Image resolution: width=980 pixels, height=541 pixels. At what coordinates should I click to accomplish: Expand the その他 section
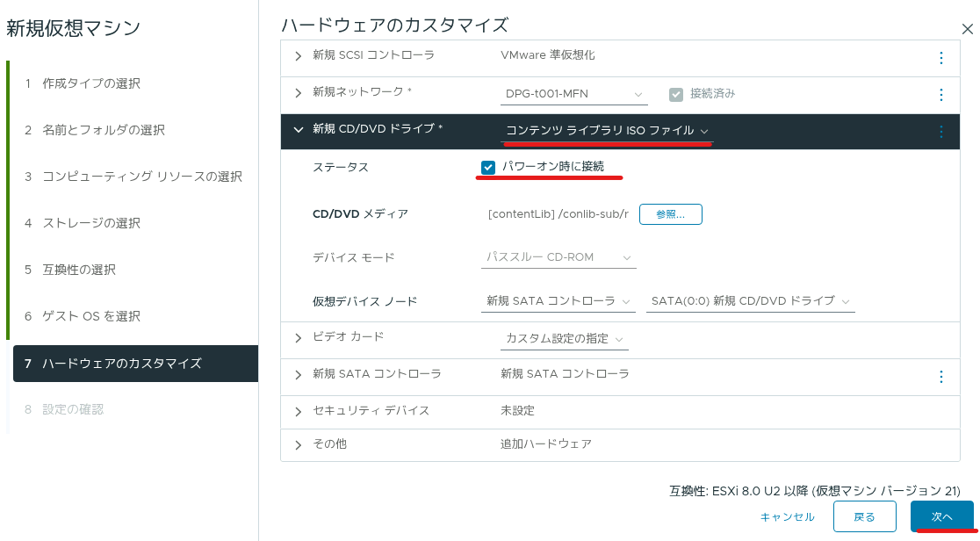[298, 444]
